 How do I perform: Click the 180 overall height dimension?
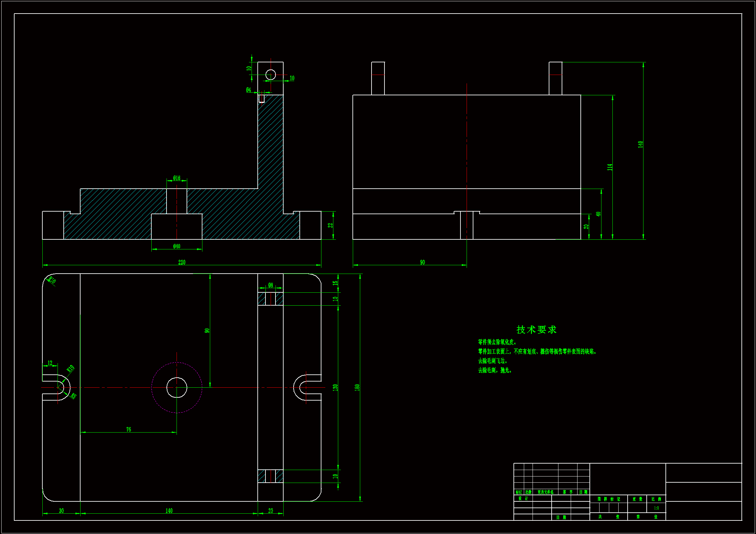357,387
